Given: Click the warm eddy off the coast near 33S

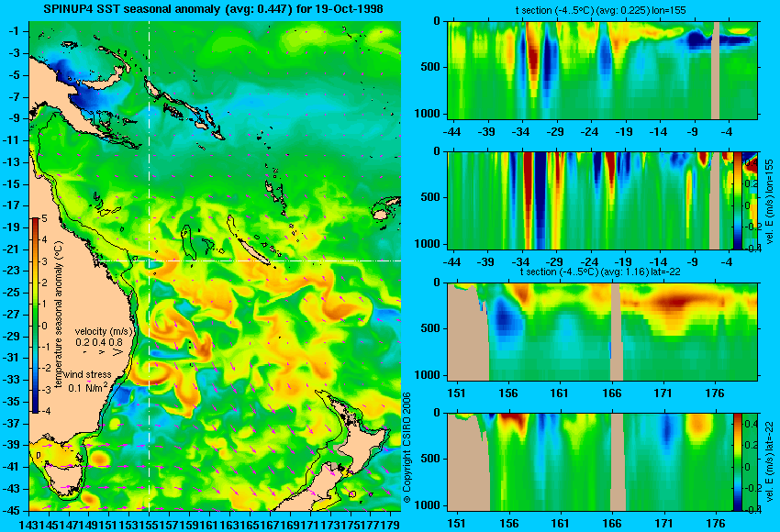Looking at the screenshot, I should 151,374.
